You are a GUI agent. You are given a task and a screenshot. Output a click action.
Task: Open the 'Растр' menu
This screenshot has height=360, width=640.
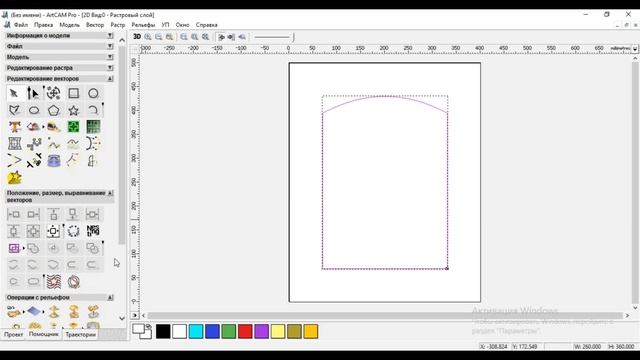click(118, 25)
